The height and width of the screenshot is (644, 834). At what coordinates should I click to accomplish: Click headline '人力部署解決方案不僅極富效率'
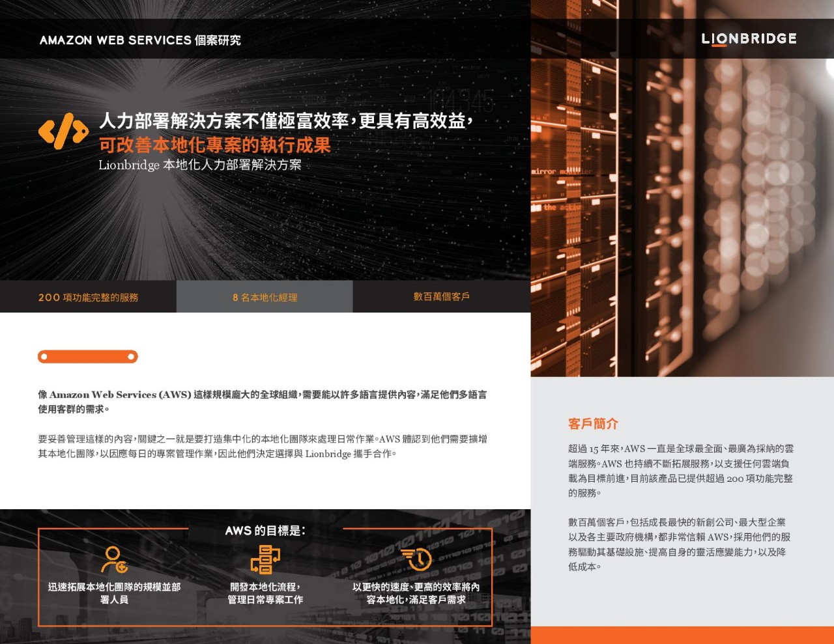tap(285, 120)
